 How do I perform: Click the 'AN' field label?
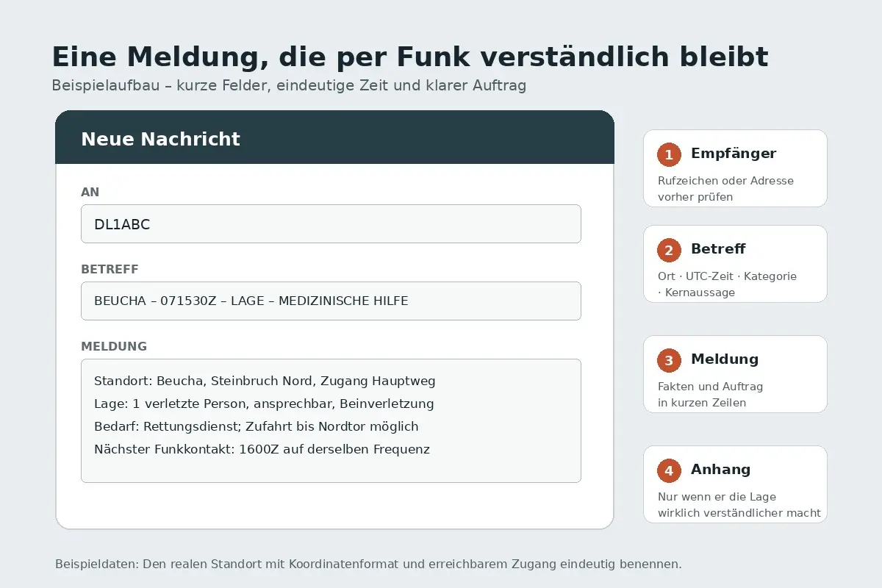[x=90, y=193]
